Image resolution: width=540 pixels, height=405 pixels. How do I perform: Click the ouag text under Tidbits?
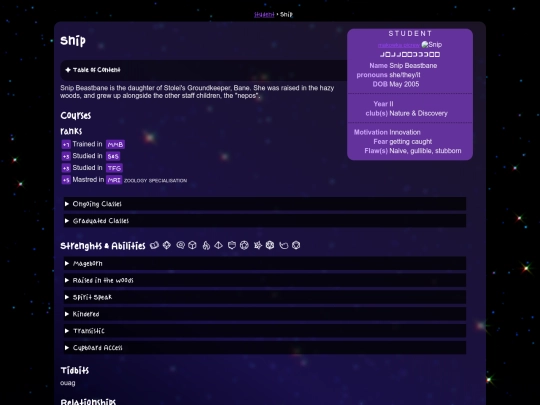click(x=68, y=383)
